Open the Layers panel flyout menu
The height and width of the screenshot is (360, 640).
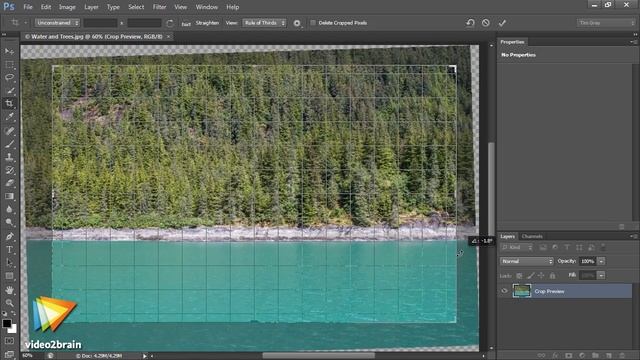(633, 236)
